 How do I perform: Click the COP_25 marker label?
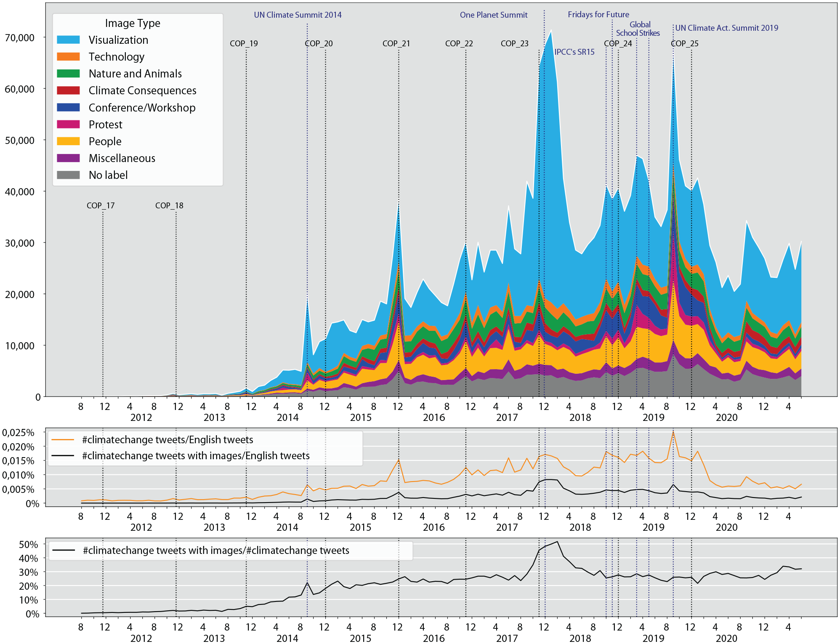684,43
